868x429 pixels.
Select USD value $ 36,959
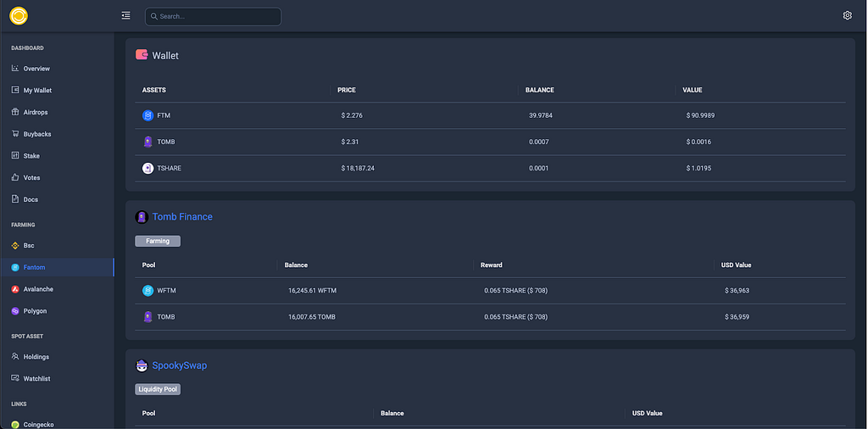pos(737,317)
